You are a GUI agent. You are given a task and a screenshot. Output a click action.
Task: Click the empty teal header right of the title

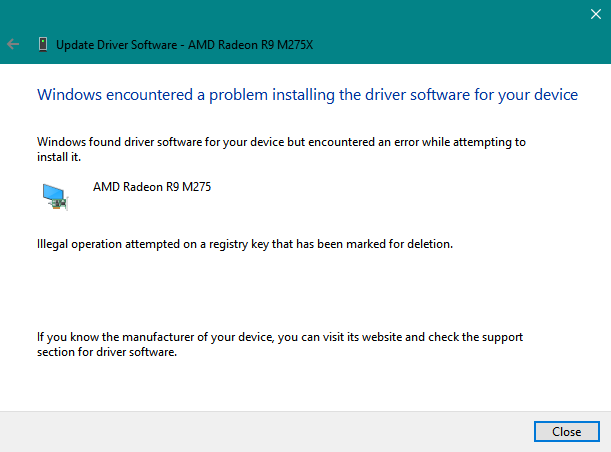tap(448, 44)
